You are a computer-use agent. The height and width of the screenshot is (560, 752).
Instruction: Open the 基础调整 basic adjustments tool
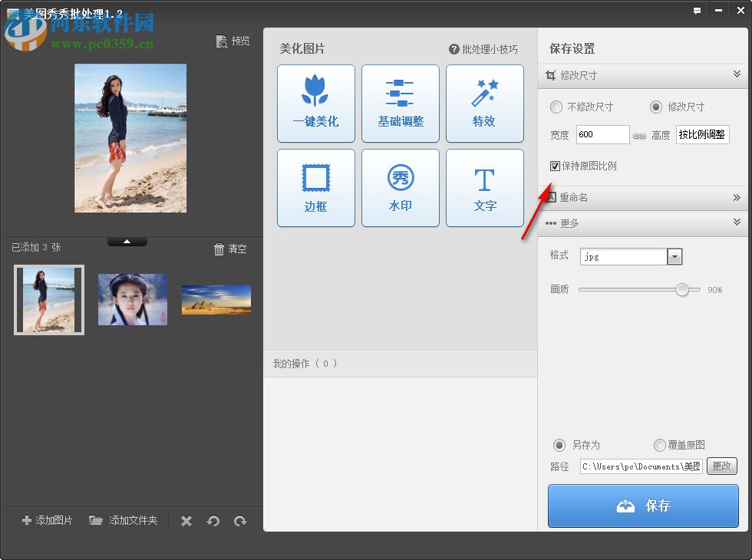pyautogui.click(x=400, y=103)
